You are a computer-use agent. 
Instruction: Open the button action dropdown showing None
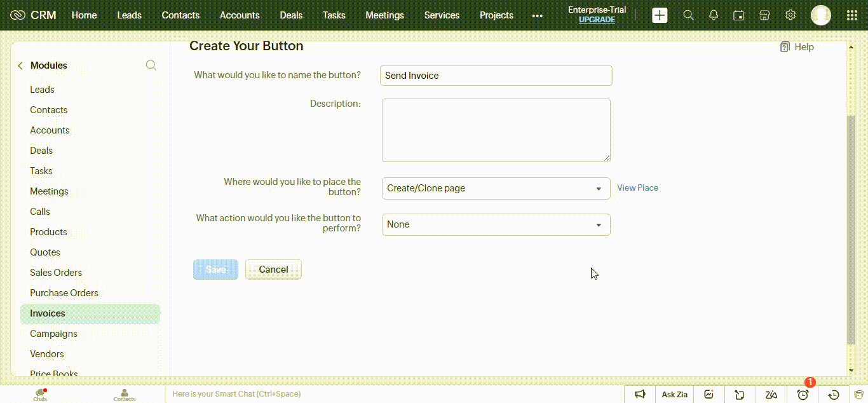[496, 224]
